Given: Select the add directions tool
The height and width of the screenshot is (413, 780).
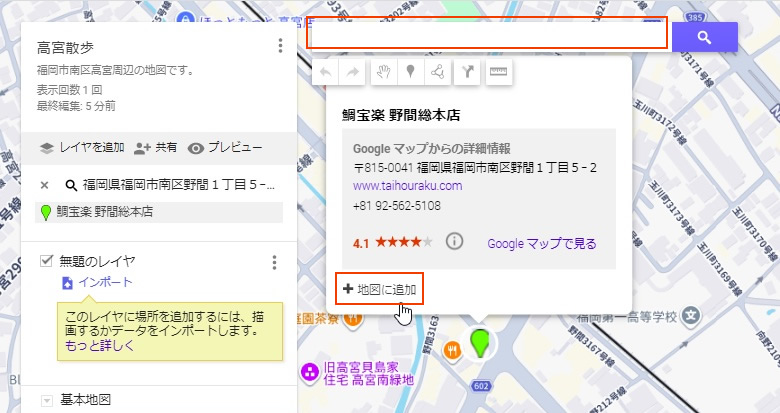Looking at the screenshot, I should click(467, 73).
